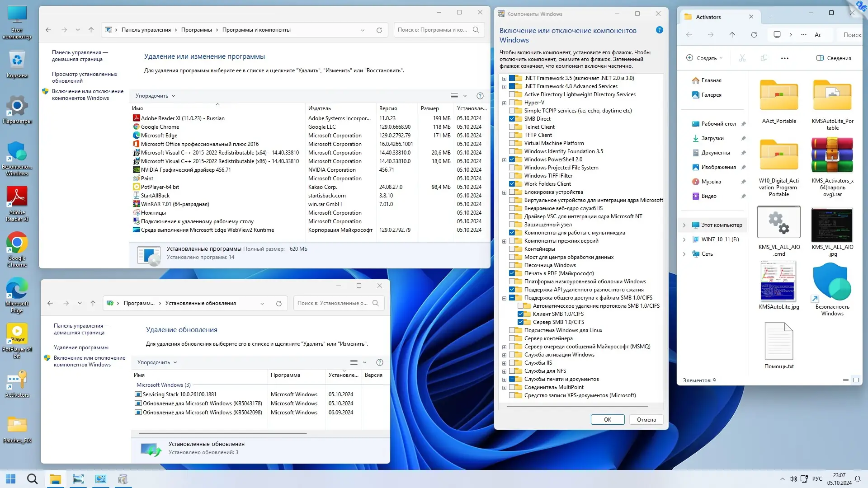Click the horizontal scrollbar in the updates list
The width and height of the screenshot is (868, 488).
[223, 433]
